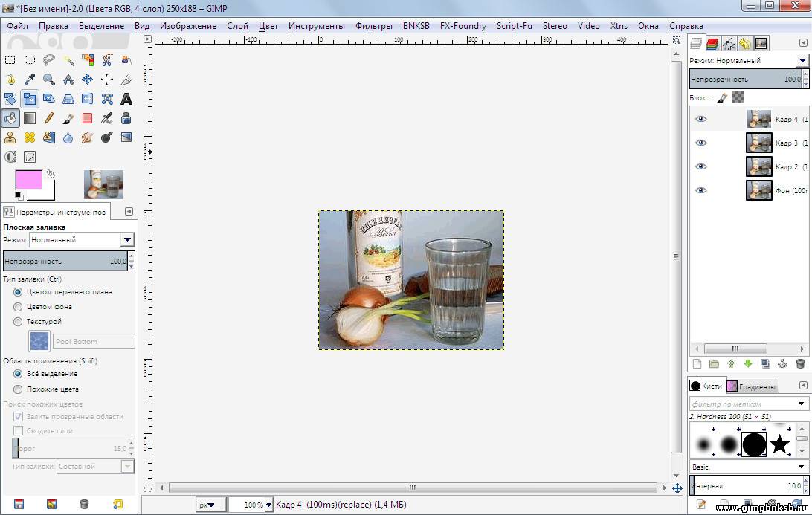Screen dimensions: 812x515
Task: Select the Color Picker eyedropper tool
Action: (30, 80)
